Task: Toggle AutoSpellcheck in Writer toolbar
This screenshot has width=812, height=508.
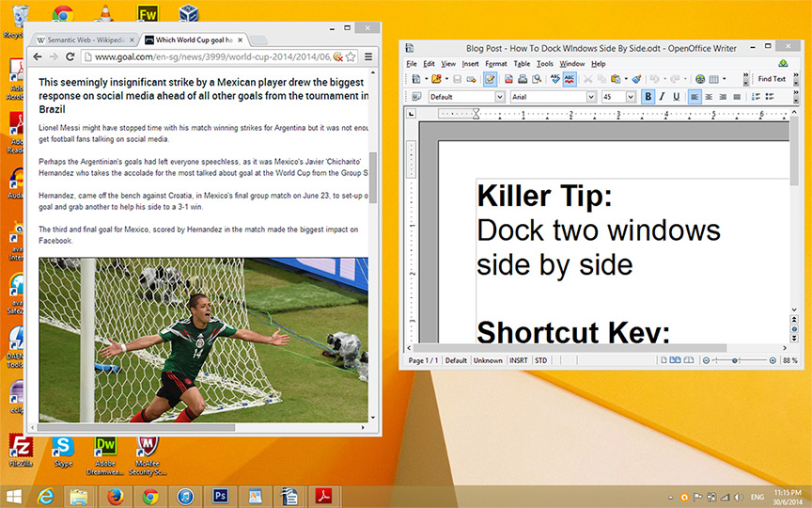Action: pyautogui.click(x=570, y=79)
